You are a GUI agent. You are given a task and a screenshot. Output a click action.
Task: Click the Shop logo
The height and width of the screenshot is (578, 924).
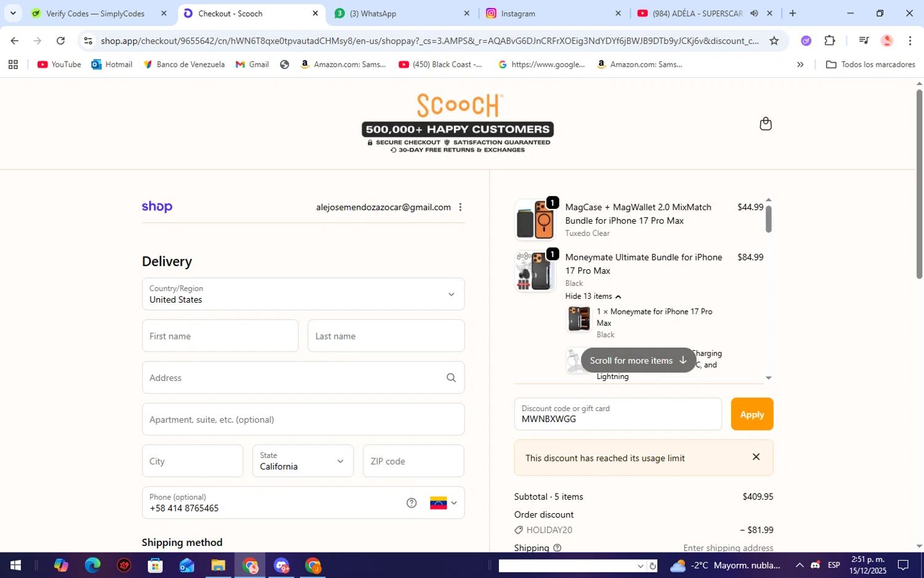[157, 207]
